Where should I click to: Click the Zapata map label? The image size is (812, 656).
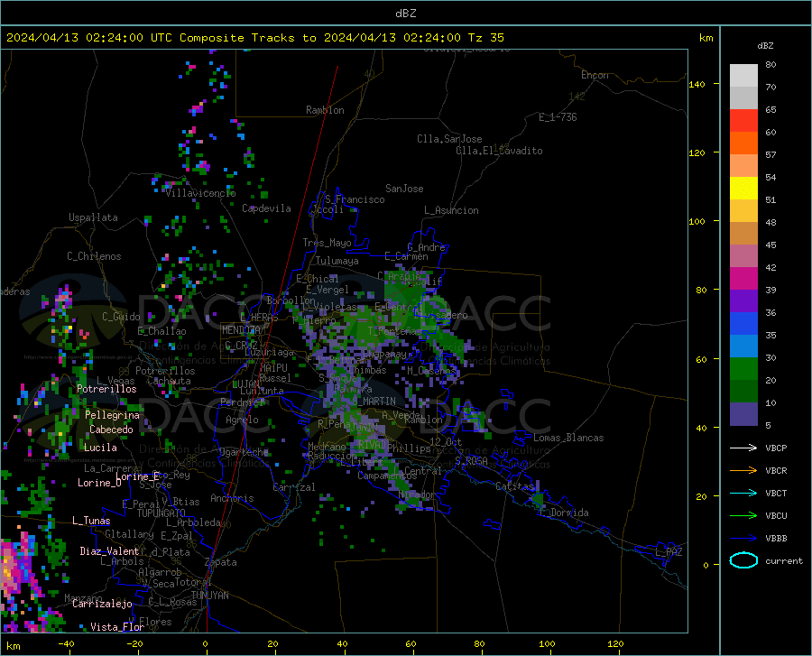(221, 562)
